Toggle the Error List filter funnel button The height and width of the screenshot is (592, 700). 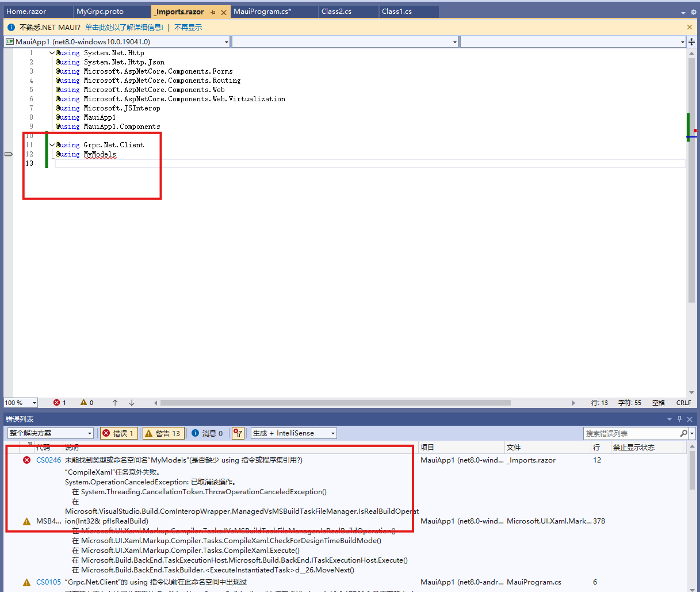point(238,433)
